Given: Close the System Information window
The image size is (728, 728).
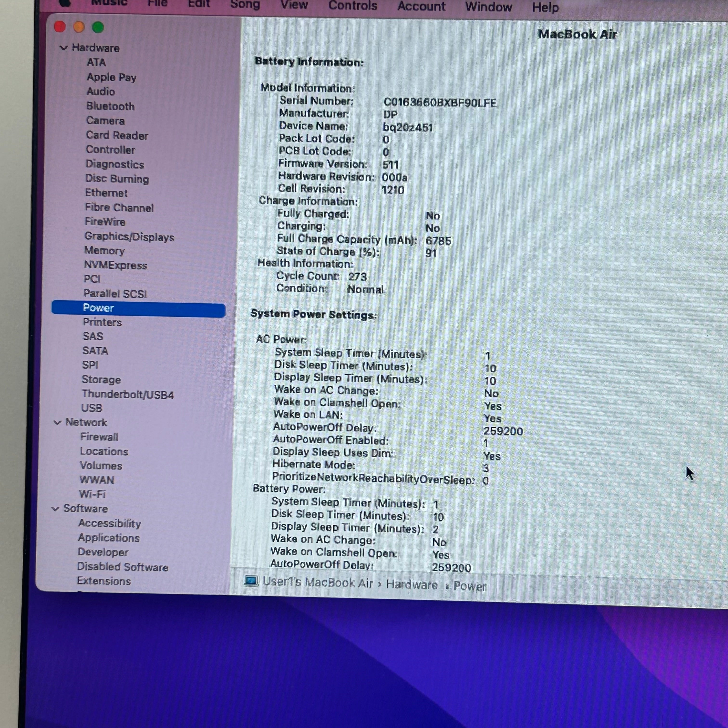Looking at the screenshot, I should pos(60,27).
